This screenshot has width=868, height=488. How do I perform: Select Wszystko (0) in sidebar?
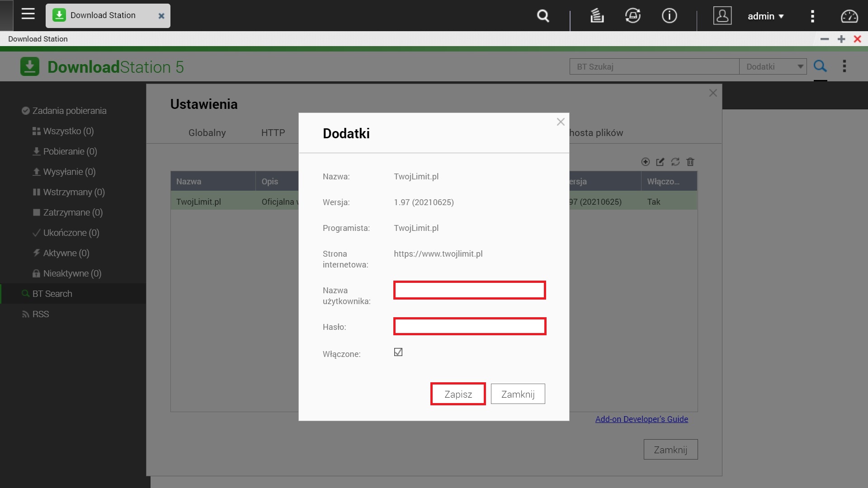coord(63,131)
